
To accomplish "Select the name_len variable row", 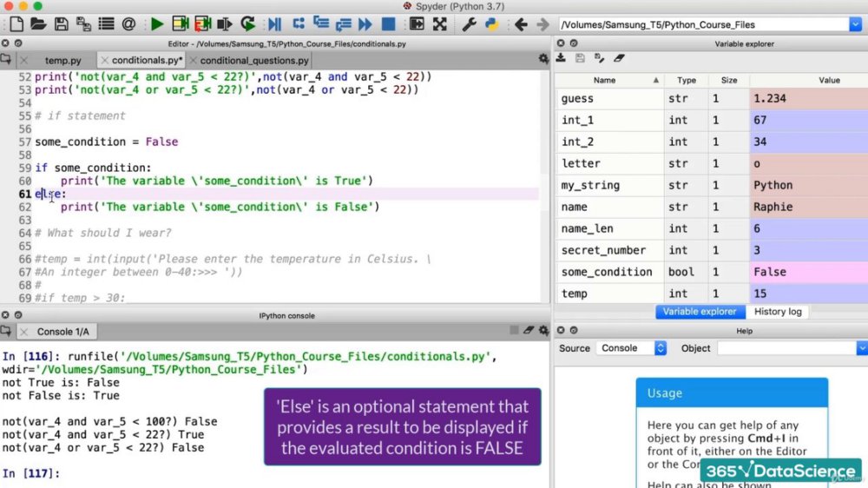I will tap(712, 228).
